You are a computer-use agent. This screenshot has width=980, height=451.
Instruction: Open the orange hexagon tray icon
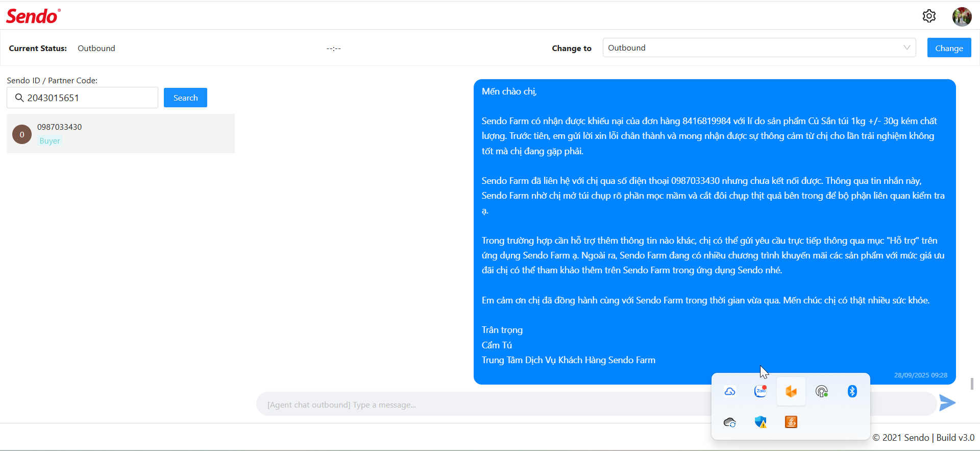(x=791, y=391)
